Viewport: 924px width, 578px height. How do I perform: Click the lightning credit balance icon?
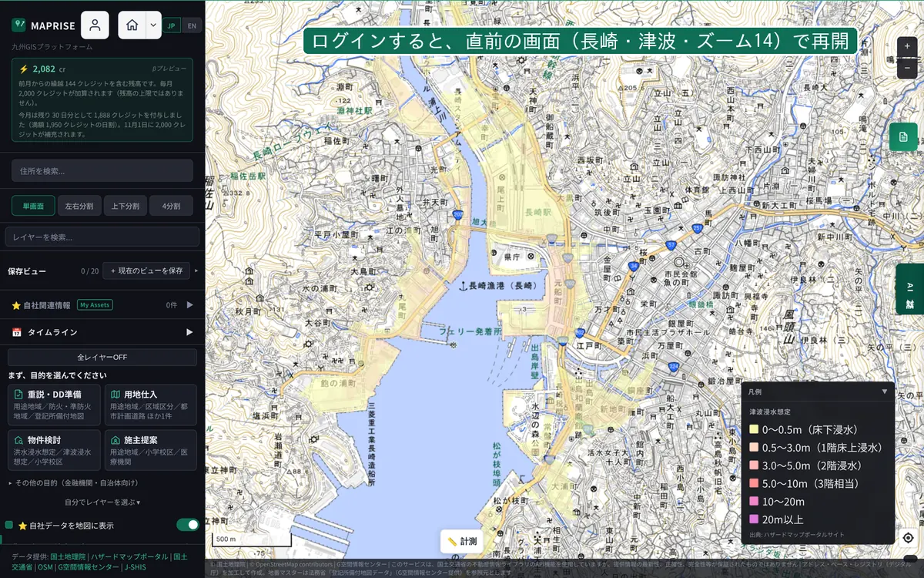[x=23, y=69]
